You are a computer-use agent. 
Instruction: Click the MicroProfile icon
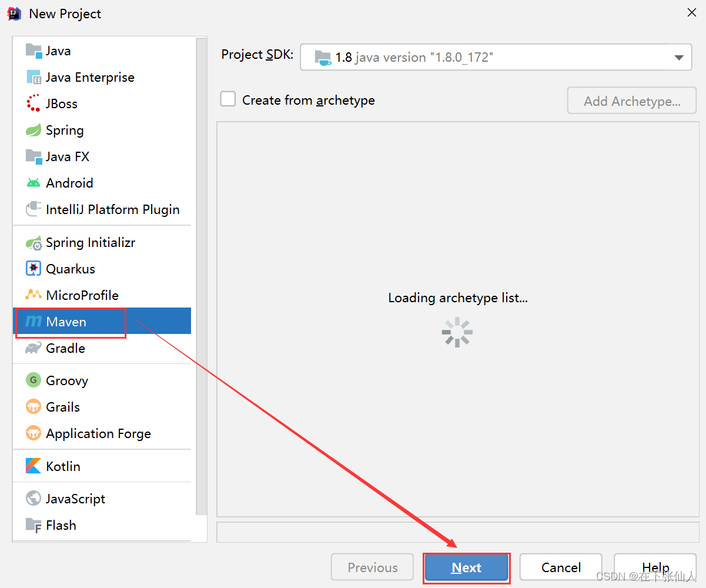pos(34,295)
